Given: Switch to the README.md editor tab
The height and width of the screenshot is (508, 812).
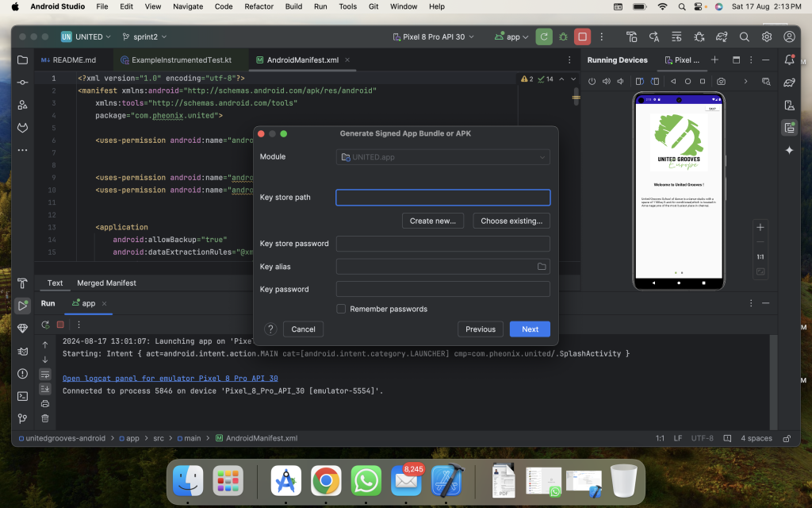Looking at the screenshot, I should (x=69, y=60).
